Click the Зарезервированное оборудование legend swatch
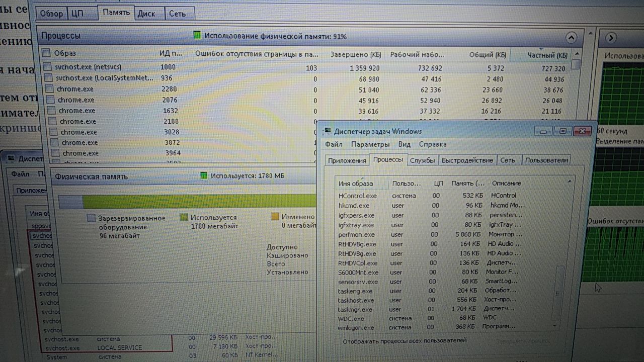Screen dimensions: 644x362 (91, 218)
